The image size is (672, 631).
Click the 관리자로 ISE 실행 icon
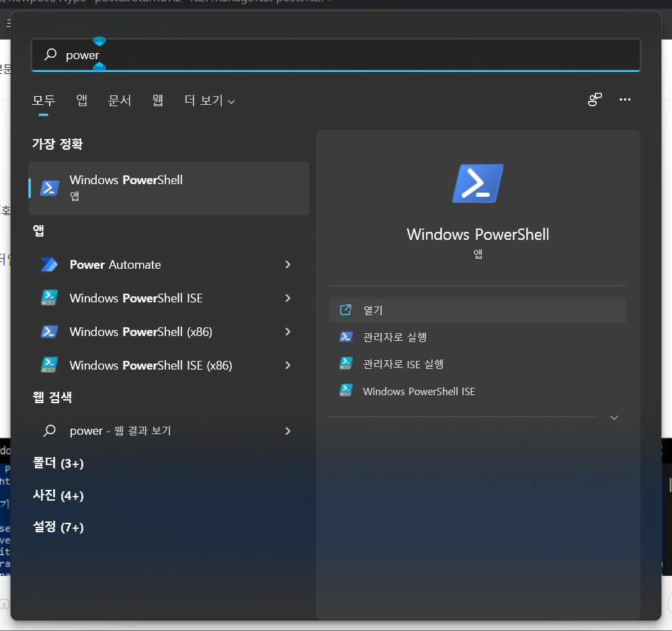click(x=346, y=364)
